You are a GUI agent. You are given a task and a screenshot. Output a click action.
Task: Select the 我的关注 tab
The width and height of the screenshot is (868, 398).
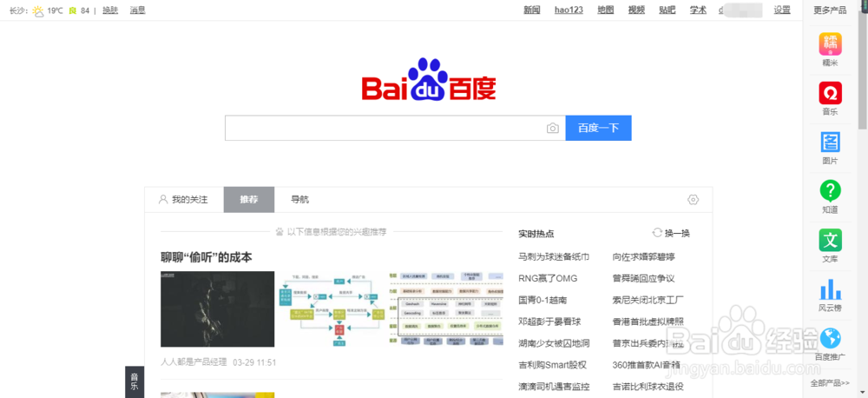tap(184, 200)
